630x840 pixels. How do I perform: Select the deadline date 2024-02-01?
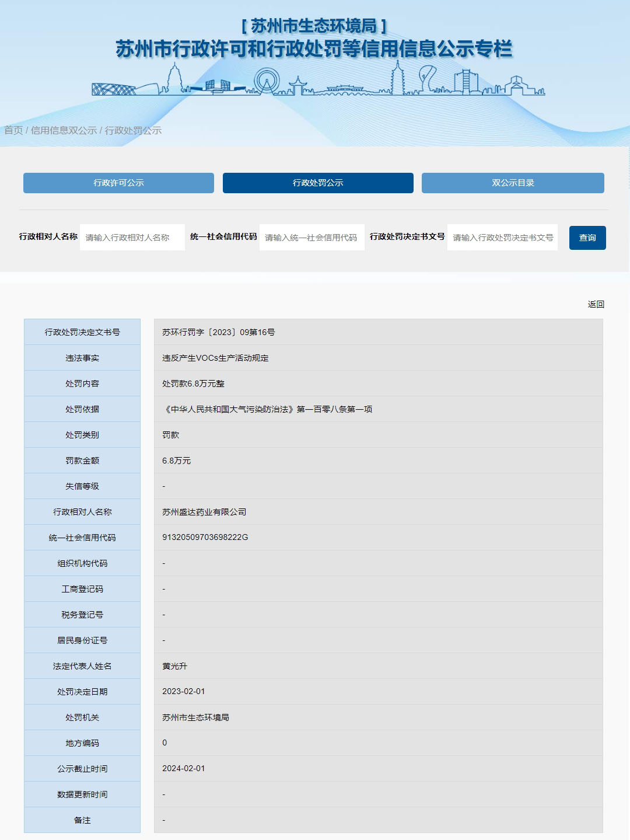pos(183,768)
